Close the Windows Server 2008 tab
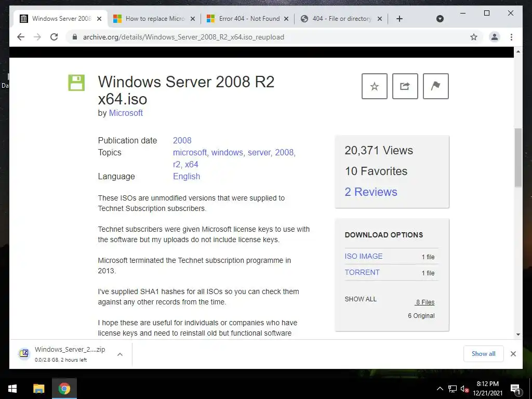Image resolution: width=532 pixels, height=399 pixels. point(99,19)
